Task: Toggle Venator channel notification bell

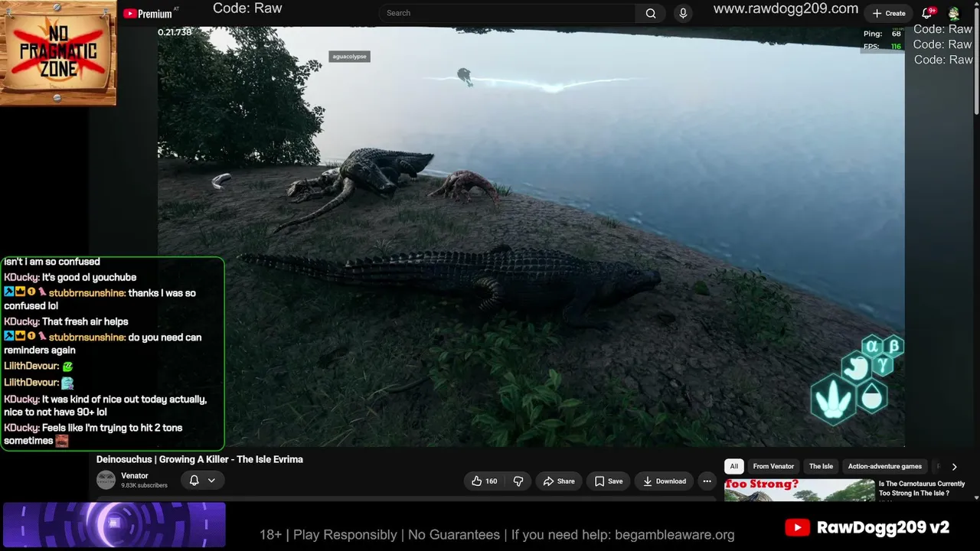Action: tap(194, 481)
